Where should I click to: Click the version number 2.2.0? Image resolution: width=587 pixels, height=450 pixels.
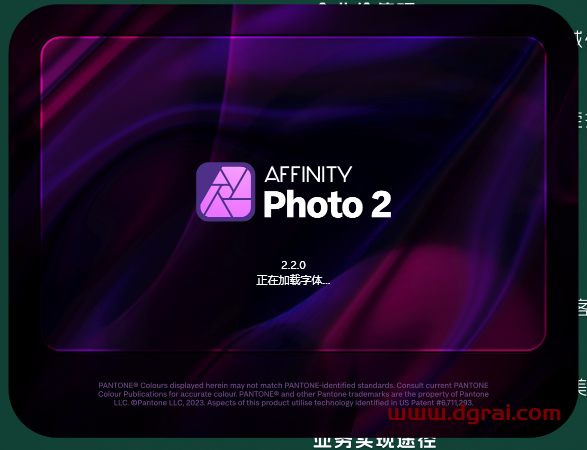294,265
